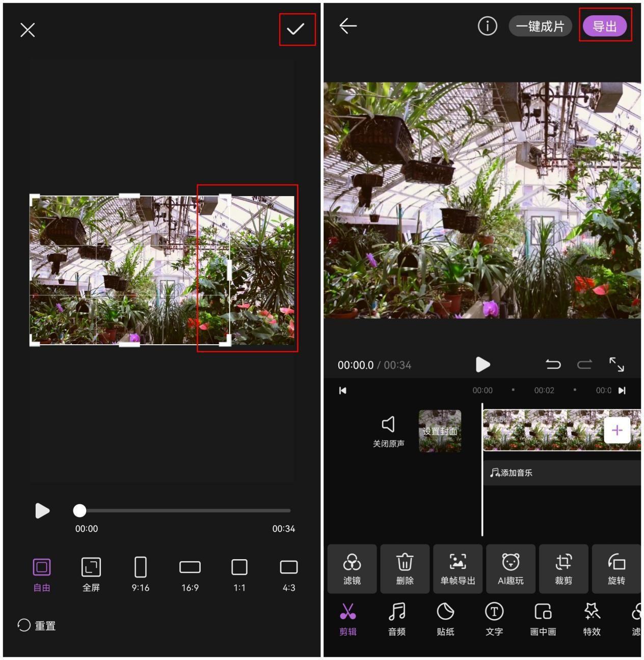Open 单帧导出 single frame export
644x660 pixels.
point(458,569)
